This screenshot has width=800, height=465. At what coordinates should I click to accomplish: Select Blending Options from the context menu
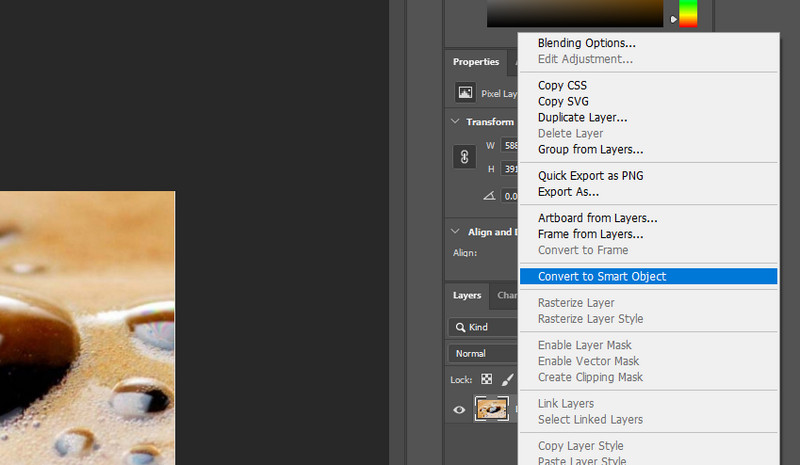(586, 43)
